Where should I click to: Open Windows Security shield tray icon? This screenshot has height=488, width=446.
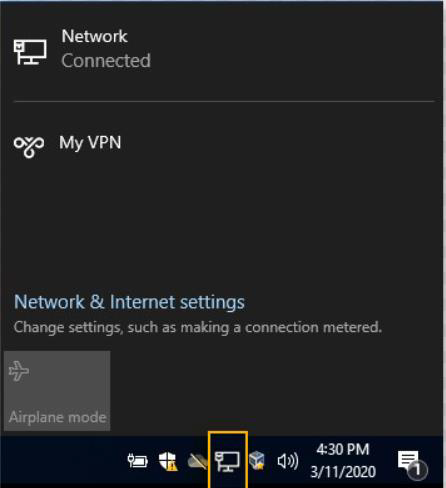coord(168,461)
